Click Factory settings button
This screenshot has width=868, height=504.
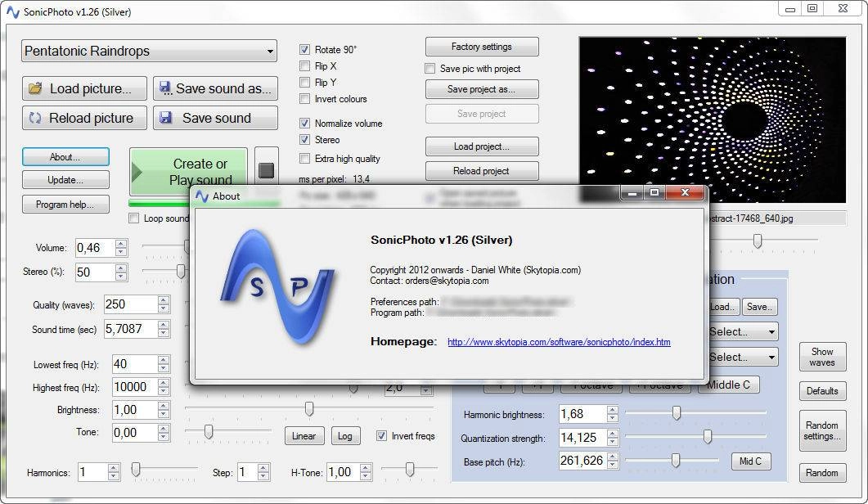pos(482,47)
